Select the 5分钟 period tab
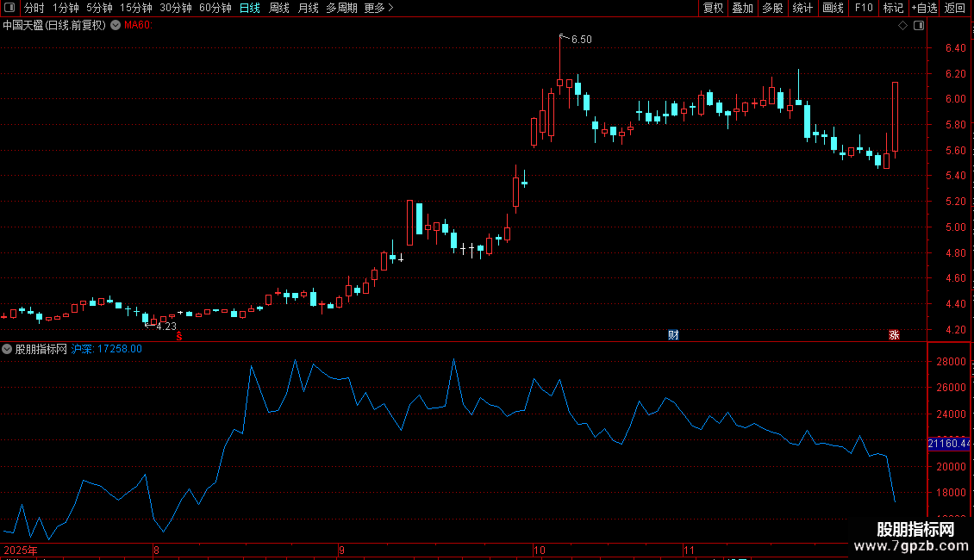This screenshot has height=560, width=974. coord(99,8)
